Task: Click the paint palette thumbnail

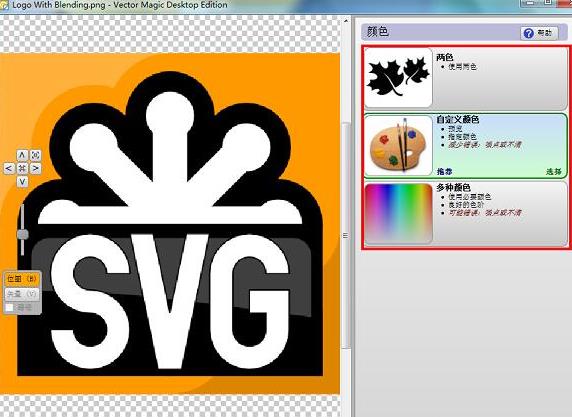Action: [x=398, y=146]
